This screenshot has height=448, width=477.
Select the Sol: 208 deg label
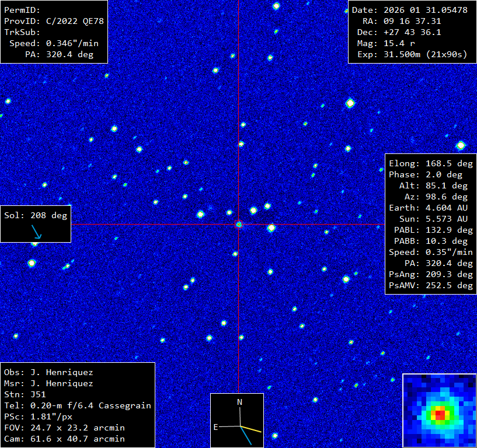36,215
